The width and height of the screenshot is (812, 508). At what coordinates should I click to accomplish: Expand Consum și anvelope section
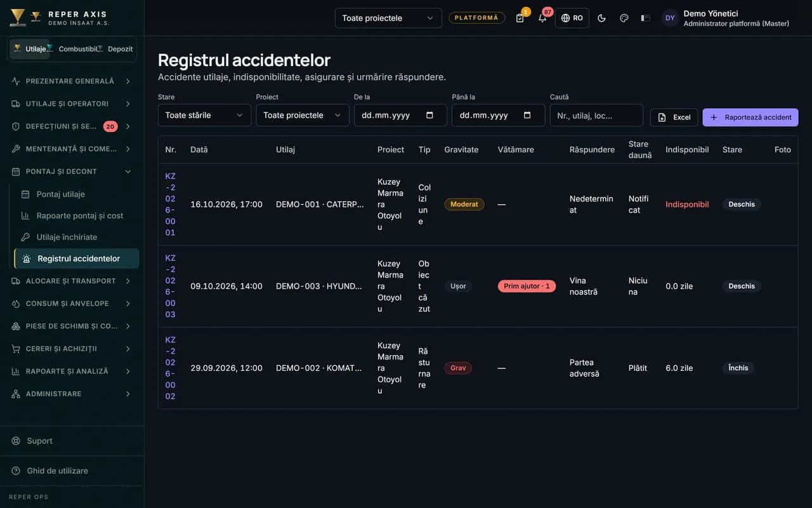pos(72,304)
